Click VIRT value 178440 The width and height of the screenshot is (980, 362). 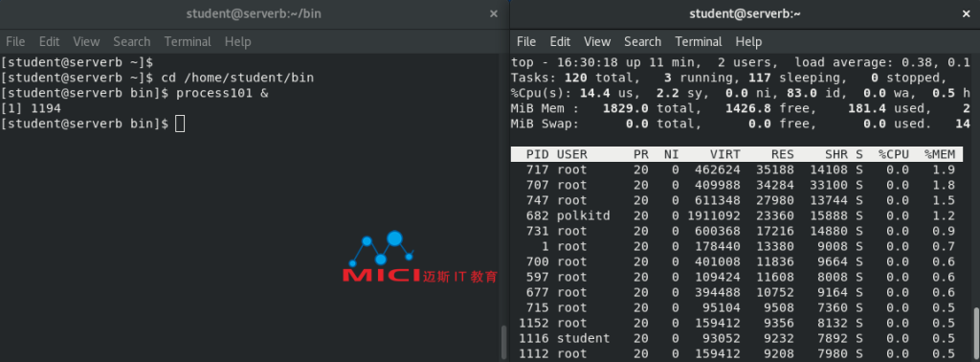pyautogui.click(x=718, y=246)
